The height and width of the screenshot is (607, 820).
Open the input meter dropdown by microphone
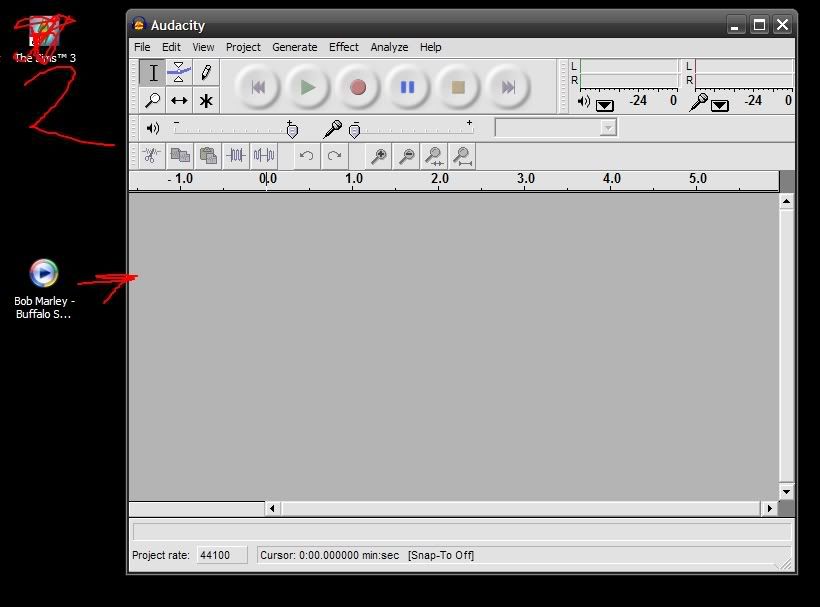pyautogui.click(x=720, y=106)
